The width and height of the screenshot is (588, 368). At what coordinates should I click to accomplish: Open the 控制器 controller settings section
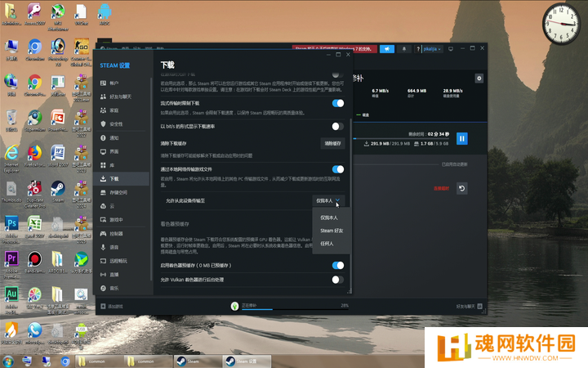click(122, 234)
